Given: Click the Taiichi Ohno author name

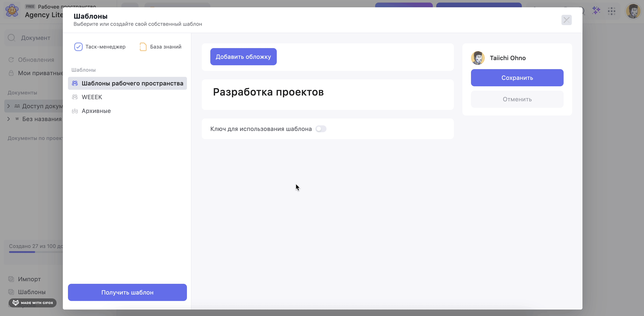Looking at the screenshot, I should (x=507, y=58).
